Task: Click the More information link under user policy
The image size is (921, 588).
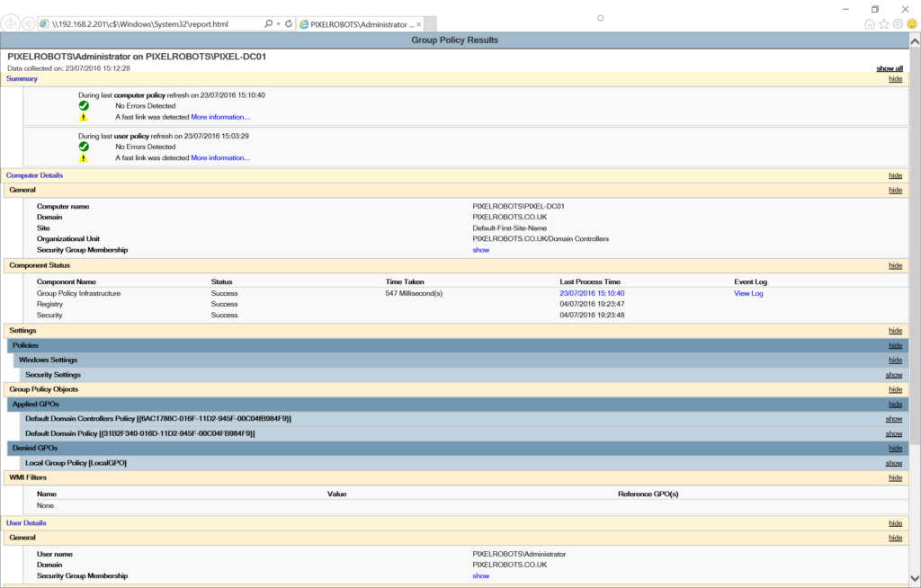Action: coord(219,157)
